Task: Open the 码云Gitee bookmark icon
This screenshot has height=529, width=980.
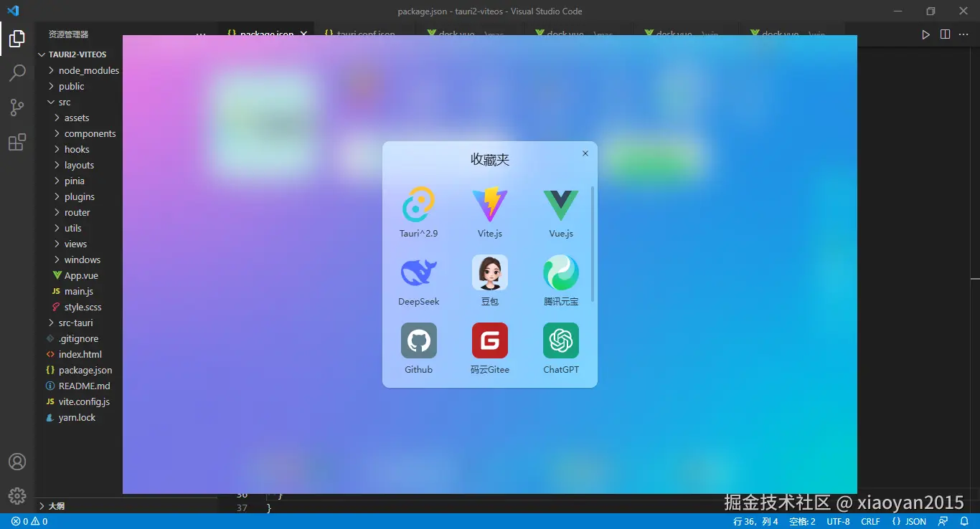Action: 489,340
